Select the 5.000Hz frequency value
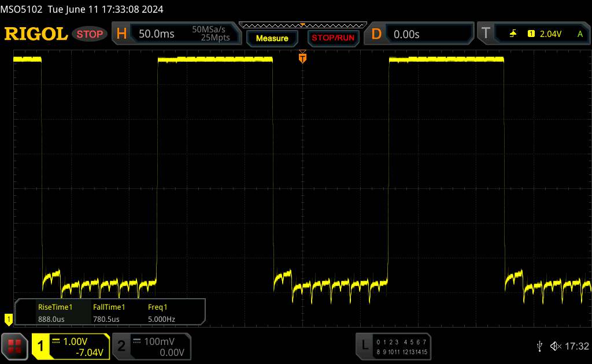 tap(162, 319)
